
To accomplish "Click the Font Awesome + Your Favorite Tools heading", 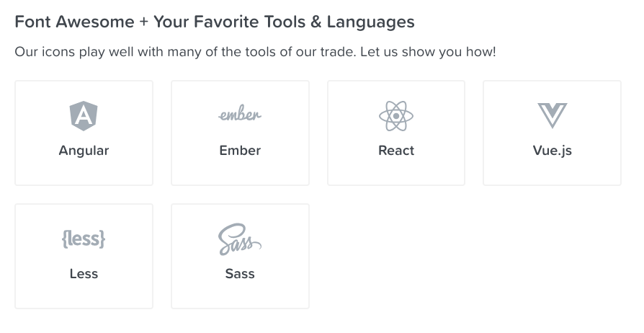I will (x=215, y=22).
